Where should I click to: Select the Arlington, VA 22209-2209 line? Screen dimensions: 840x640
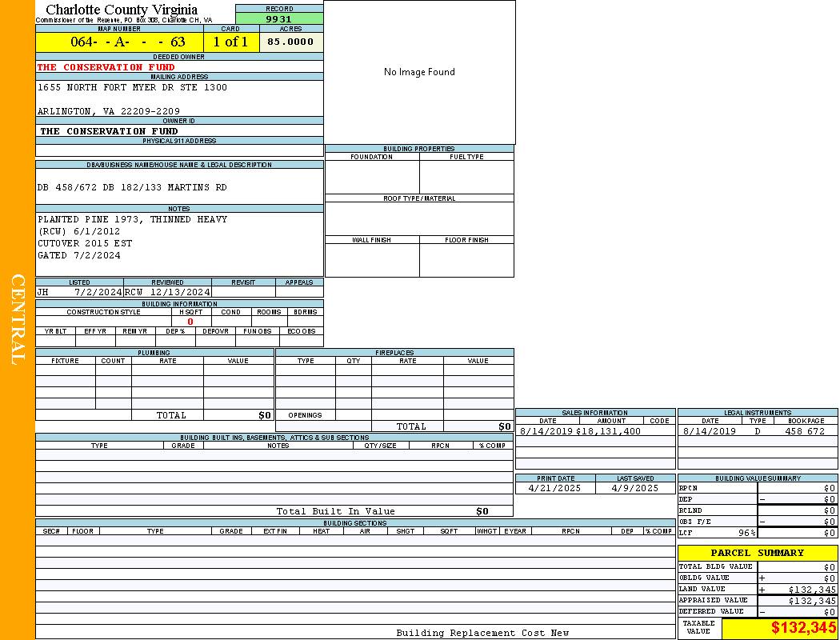click(x=108, y=111)
